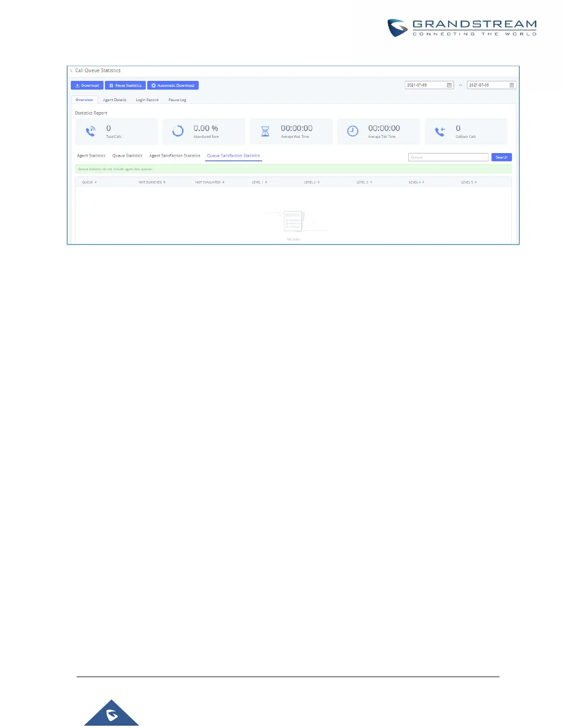563x728 pixels.
Task: Open the end date calendar picker
Action: pyautogui.click(x=511, y=85)
